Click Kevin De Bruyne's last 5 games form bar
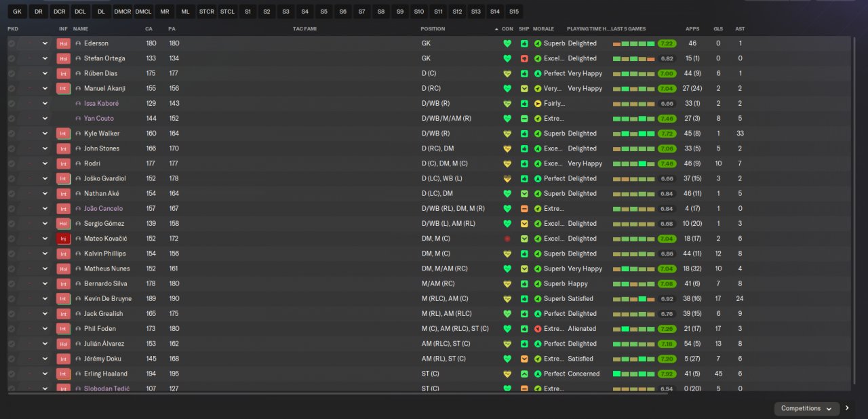The height and width of the screenshot is (419, 868). [633, 299]
